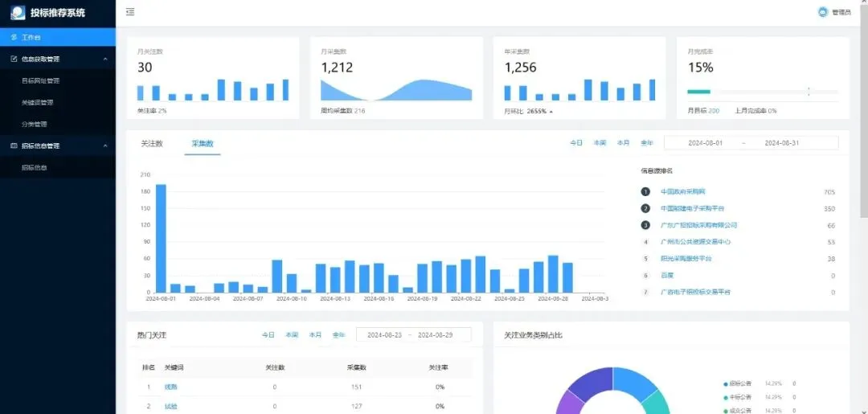Collapse the 信息获取管理 chevron
Image resolution: width=868 pixels, height=414 pixels.
point(105,59)
